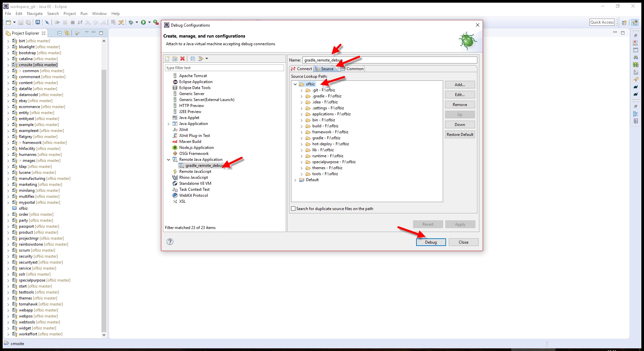Click the main toolbar Debug bug icon

tap(131, 22)
